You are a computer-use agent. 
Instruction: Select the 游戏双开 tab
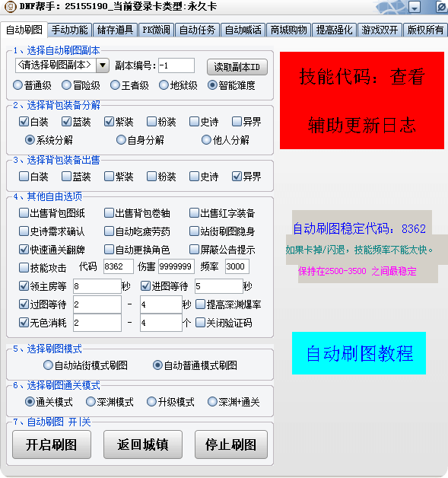[380, 30]
